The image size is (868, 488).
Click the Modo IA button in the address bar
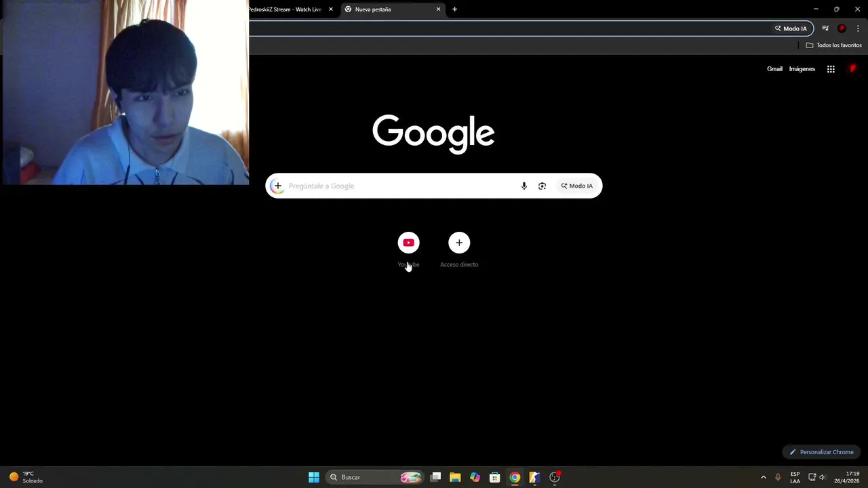(x=791, y=28)
